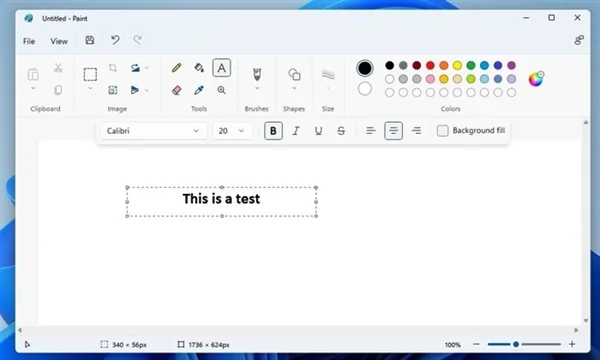Click the Paste clipboard icon
This screenshot has width=600, height=360.
pos(33,74)
